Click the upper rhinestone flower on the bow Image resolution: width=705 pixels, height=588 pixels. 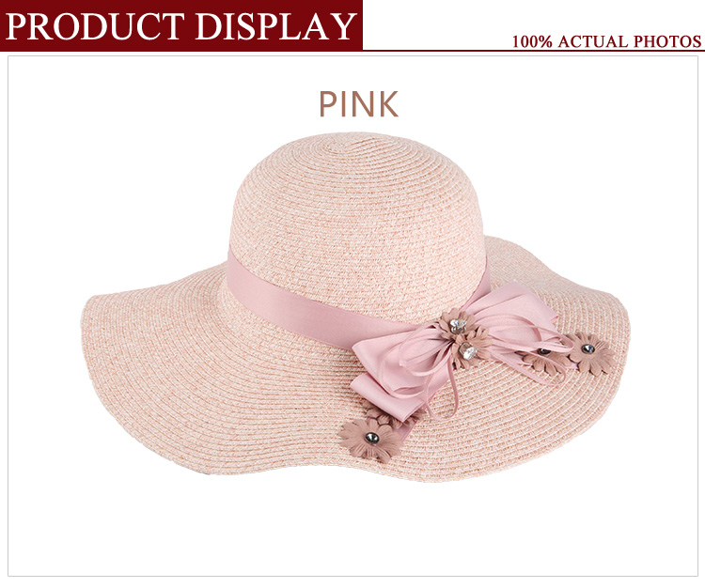pos(458,322)
